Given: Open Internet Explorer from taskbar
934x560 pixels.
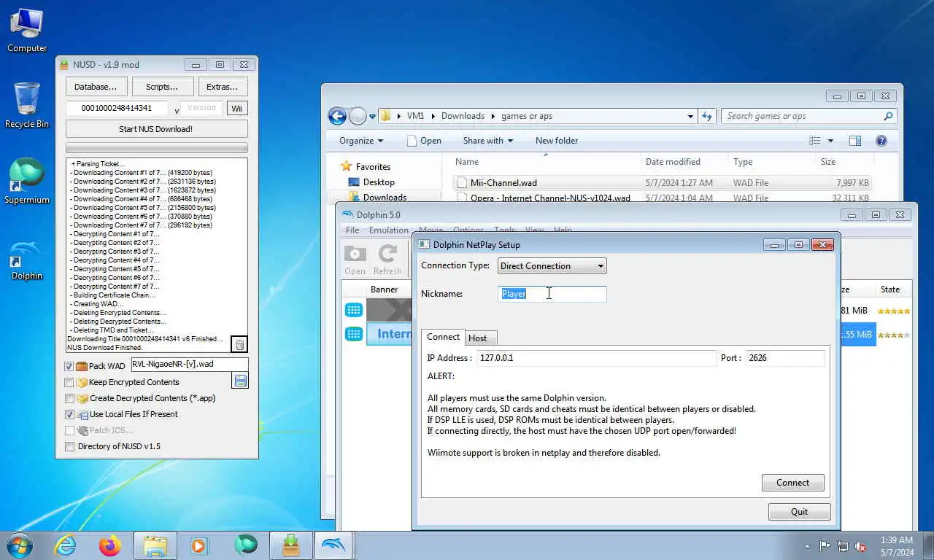Looking at the screenshot, I should pyautogui.click(x=66, y=545).
